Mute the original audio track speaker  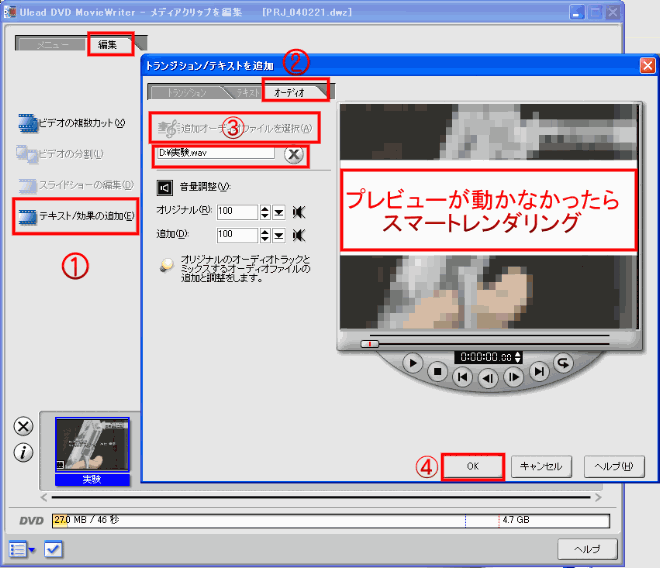[x=298, y=212]
